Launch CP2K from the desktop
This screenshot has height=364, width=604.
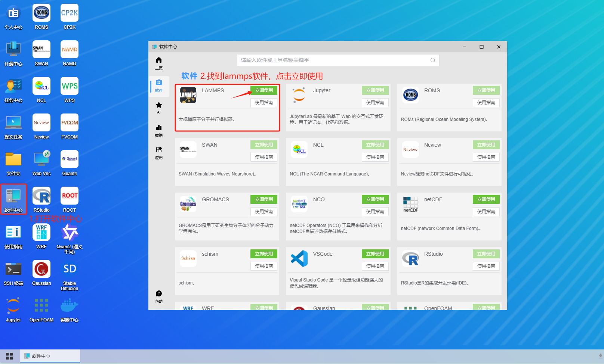pos(70,17)
